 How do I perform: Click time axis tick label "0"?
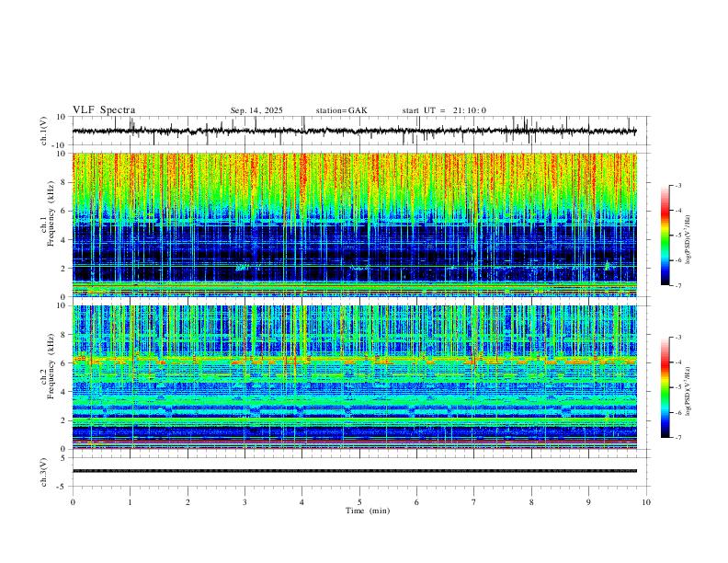[73, 502]
